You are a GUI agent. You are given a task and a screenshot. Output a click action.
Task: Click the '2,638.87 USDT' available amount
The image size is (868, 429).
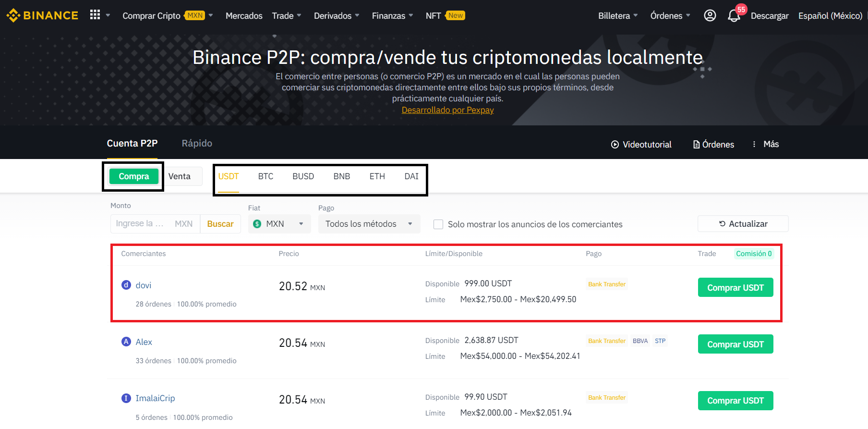(x=492, y=340)
